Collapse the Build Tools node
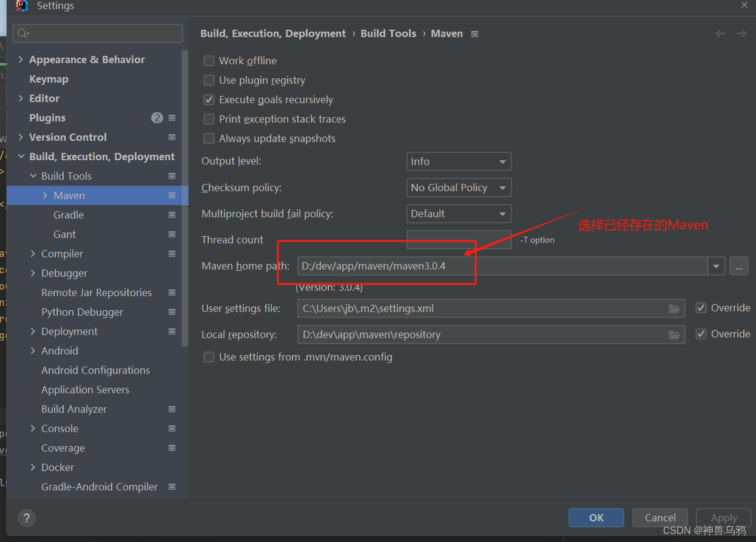756x542 pixels. [x=33, y=176]
